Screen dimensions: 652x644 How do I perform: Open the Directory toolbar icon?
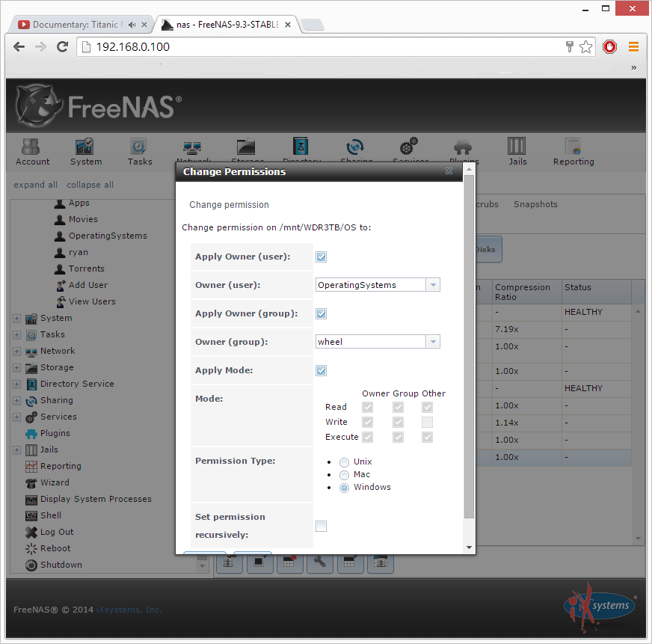(x=301, y=147)
